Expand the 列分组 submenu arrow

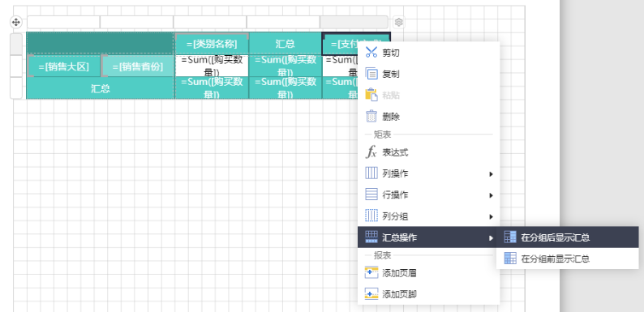coord(491,216)
